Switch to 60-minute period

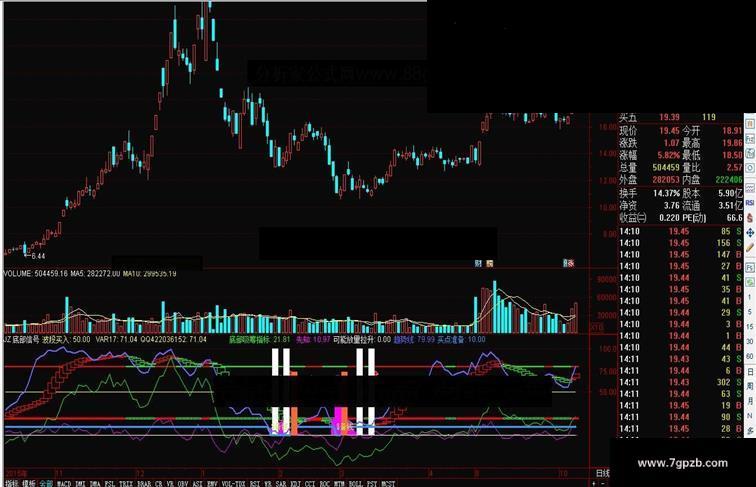point(750,356)
